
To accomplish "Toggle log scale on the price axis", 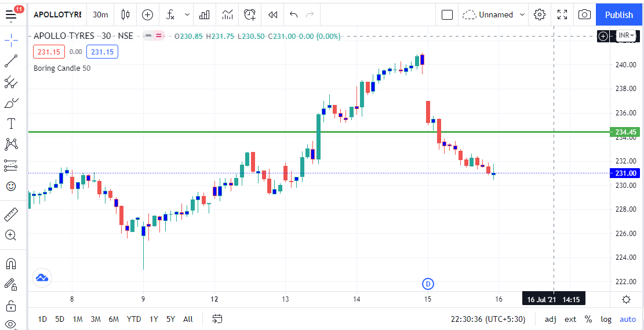I will pyautogui.click(x=606, y=319).
